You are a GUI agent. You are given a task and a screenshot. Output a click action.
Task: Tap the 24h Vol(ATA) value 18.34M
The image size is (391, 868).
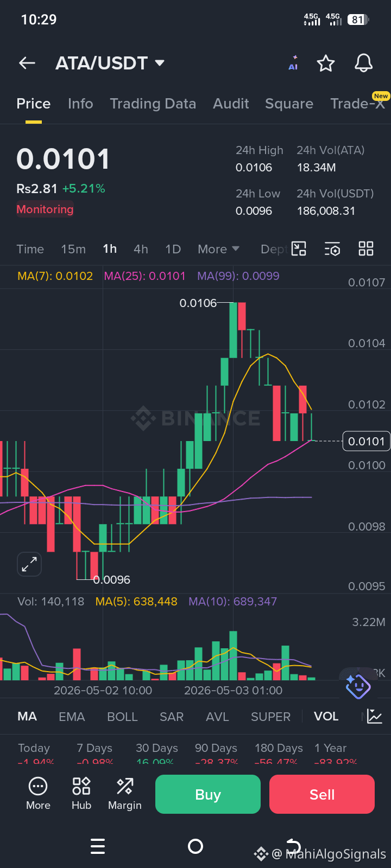point(316,168)
